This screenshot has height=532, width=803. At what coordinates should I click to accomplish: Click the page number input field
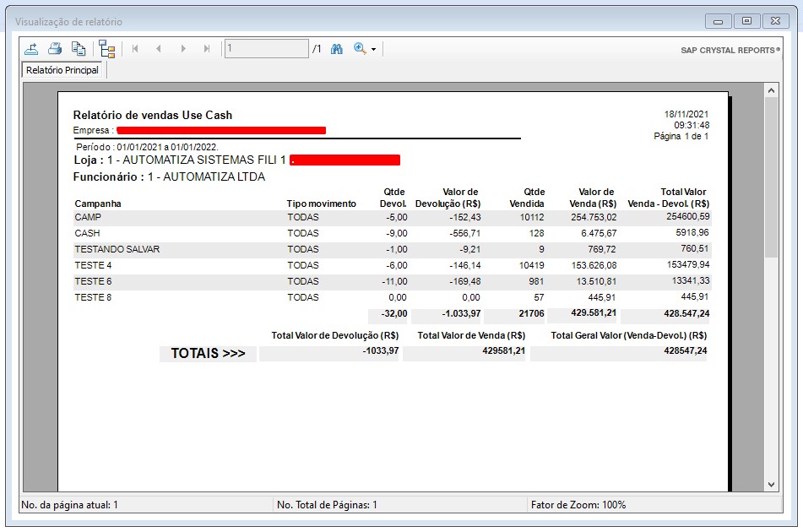pyautogui.click(x=266, y=49)
